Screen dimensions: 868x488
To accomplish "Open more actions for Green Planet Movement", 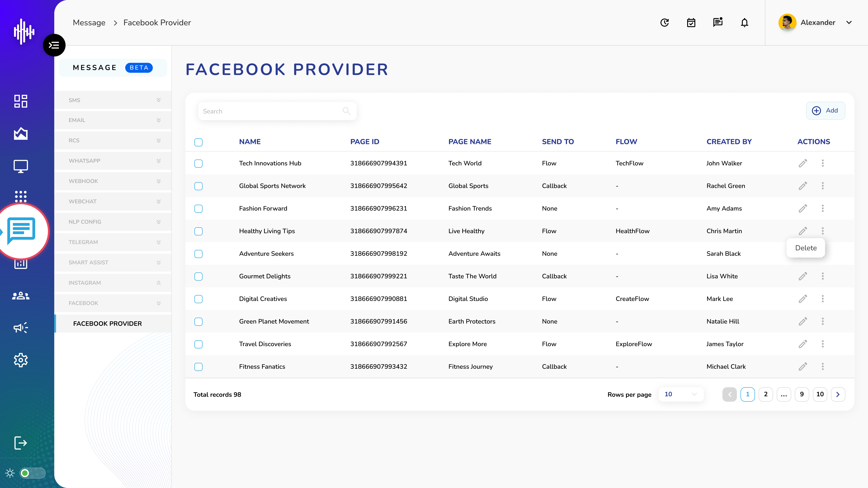I will 823,321.
